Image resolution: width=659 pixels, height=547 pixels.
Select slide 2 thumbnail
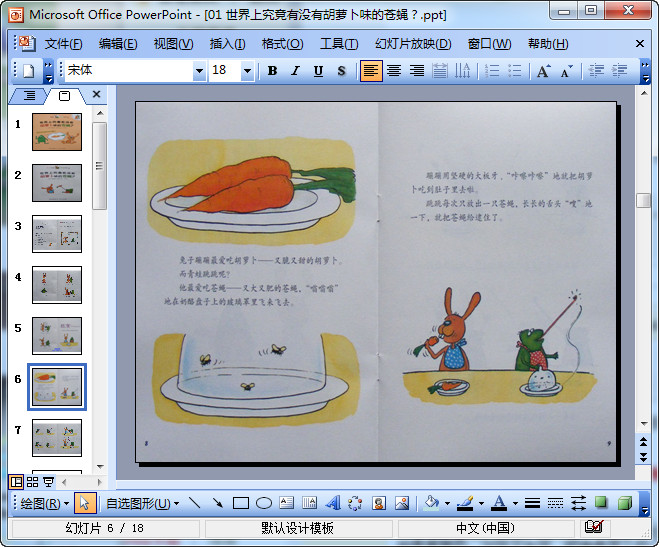pyautogui.click(x=57, y=183)
